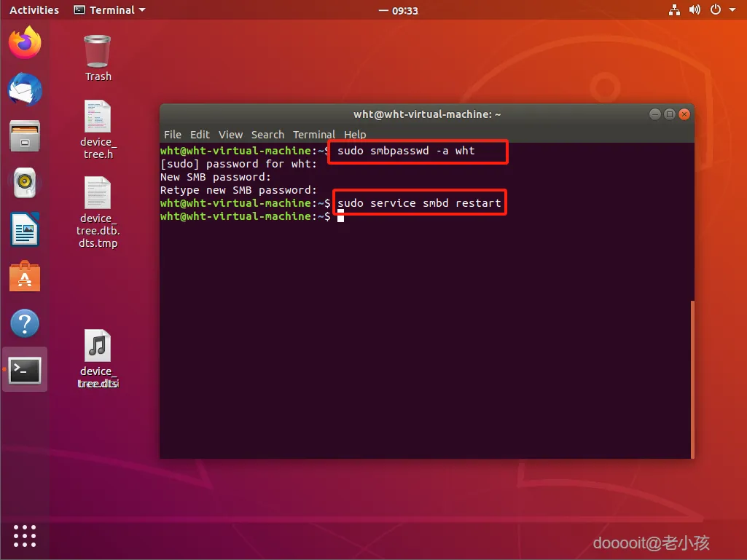Expand the Terminal app menu in top bar
Image resolution: width=747 pixels, height=560 pixels.
click(109, 10)
